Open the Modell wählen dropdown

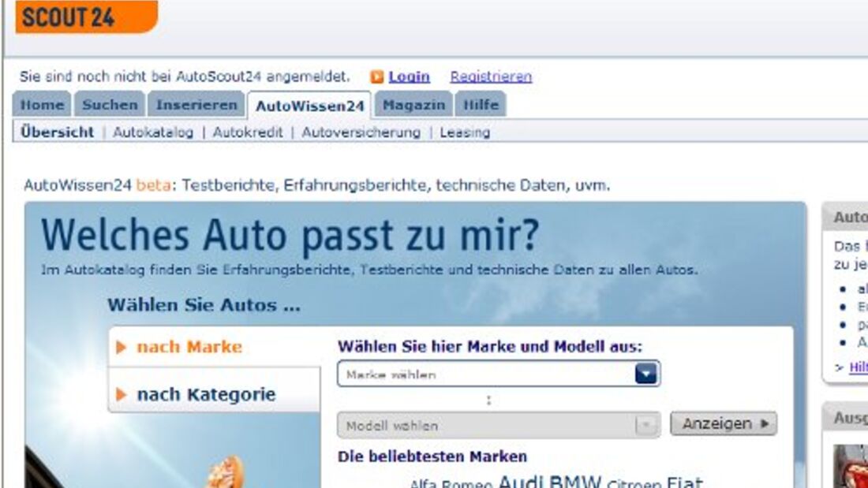pyautogui.click(x=489, y=424)
